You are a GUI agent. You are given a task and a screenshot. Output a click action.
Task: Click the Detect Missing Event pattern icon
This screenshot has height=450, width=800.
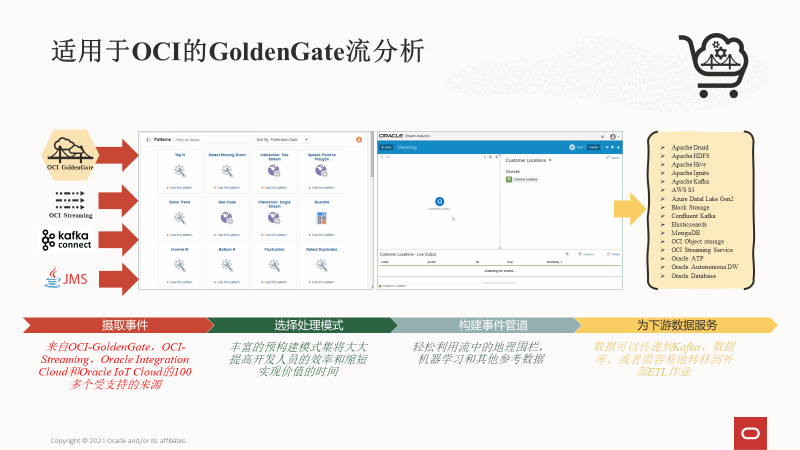click(227, 171)
